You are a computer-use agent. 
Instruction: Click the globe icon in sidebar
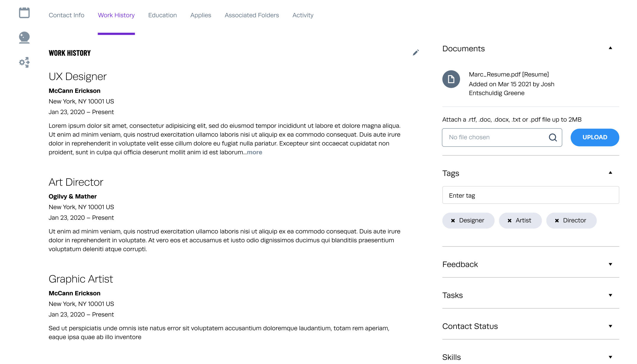[x=24, y=38]
